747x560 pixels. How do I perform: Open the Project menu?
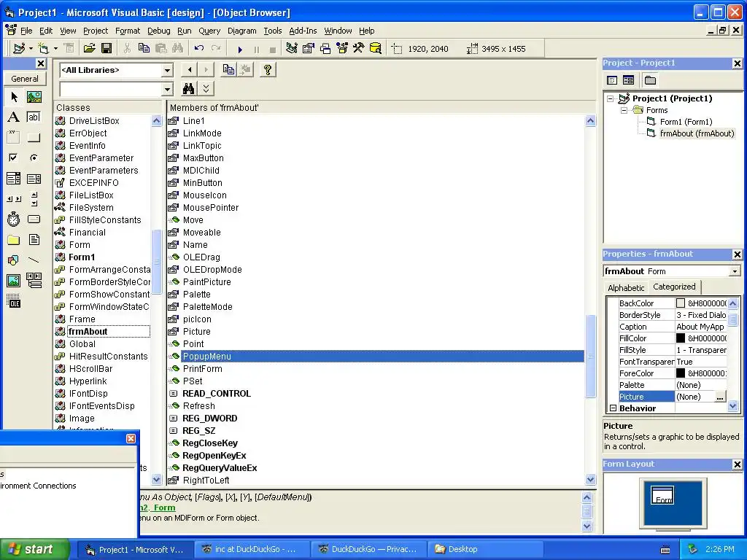[96, 31]
